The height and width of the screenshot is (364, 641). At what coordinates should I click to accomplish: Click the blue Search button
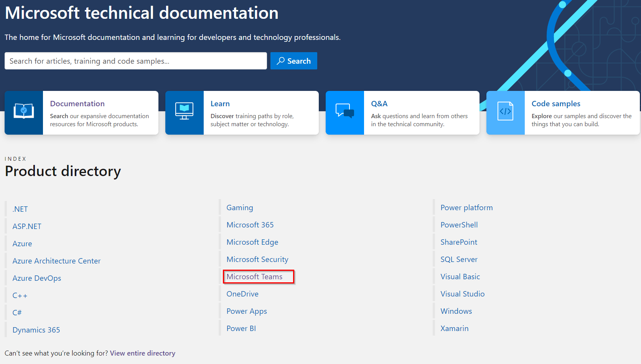294,61
